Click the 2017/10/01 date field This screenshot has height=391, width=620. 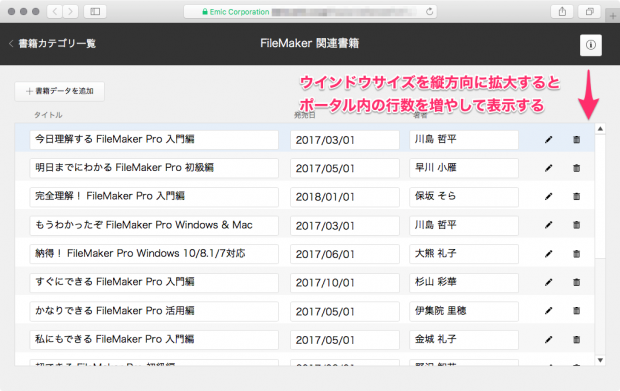pyautogui.click(x=345, y=283)
